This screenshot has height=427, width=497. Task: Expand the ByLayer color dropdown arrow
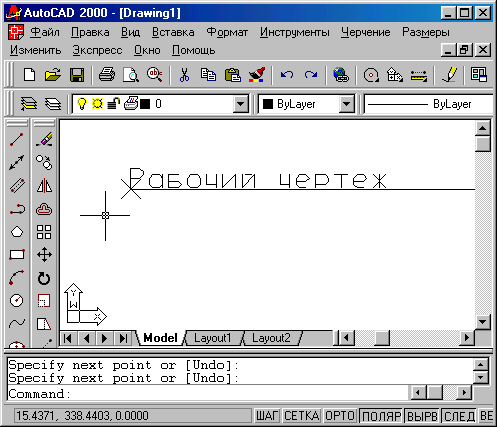coord(346,104)
